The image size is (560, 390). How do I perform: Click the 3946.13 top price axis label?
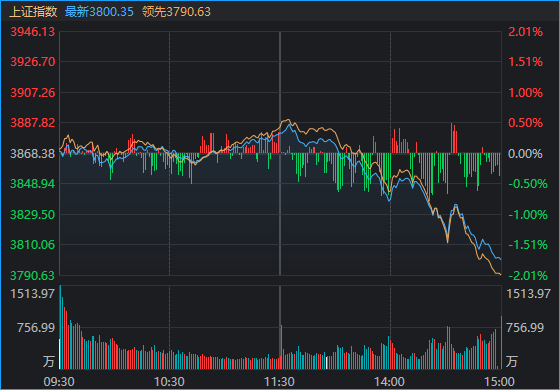[x=33, y=32]
